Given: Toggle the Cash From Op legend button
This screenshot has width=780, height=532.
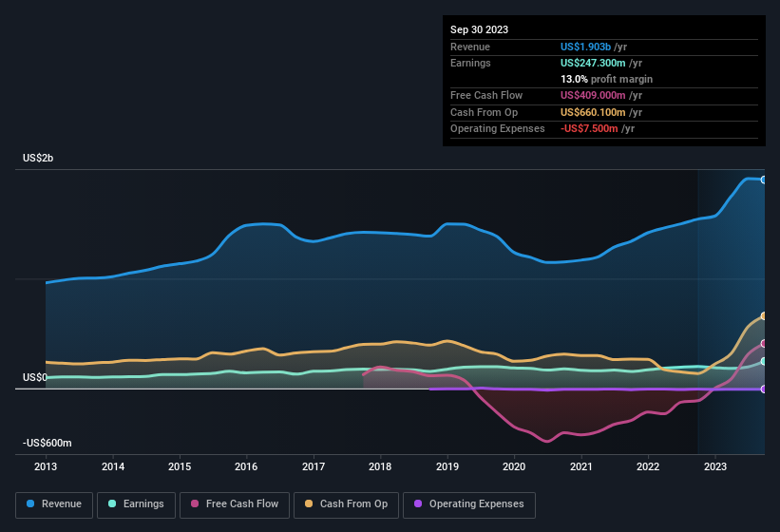Looking at the screenshot, I should pos(346,504).
